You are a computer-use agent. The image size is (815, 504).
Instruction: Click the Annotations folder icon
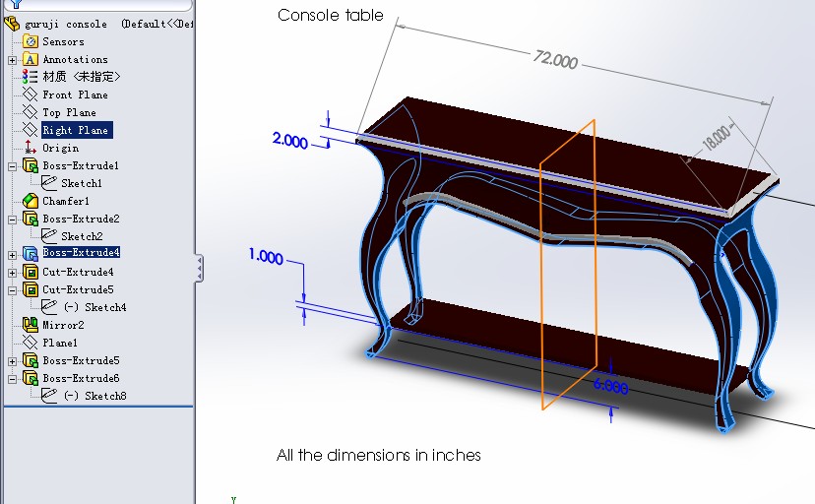click(31, 59)
